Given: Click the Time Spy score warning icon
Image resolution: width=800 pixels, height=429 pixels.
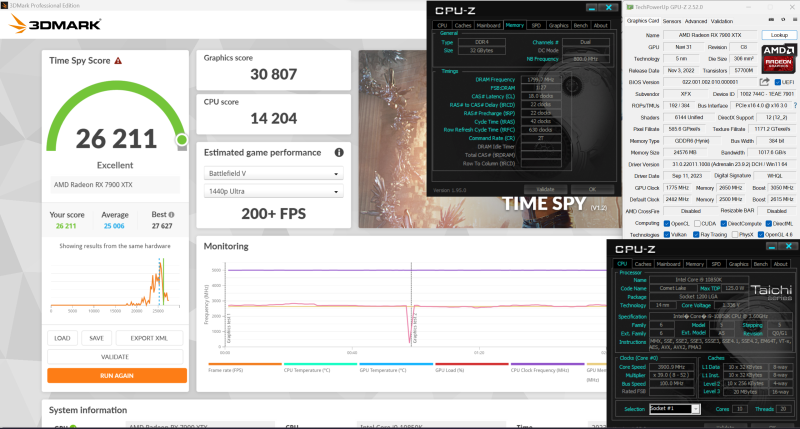Looking at the screenshot, I should [x=119, y=61].
